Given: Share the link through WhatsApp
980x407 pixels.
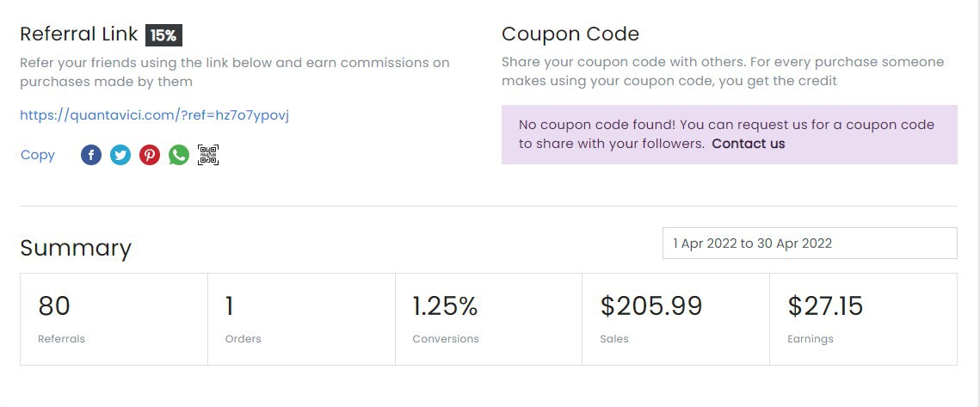Looking at the screenshot, I should click(x=179, y=155).
